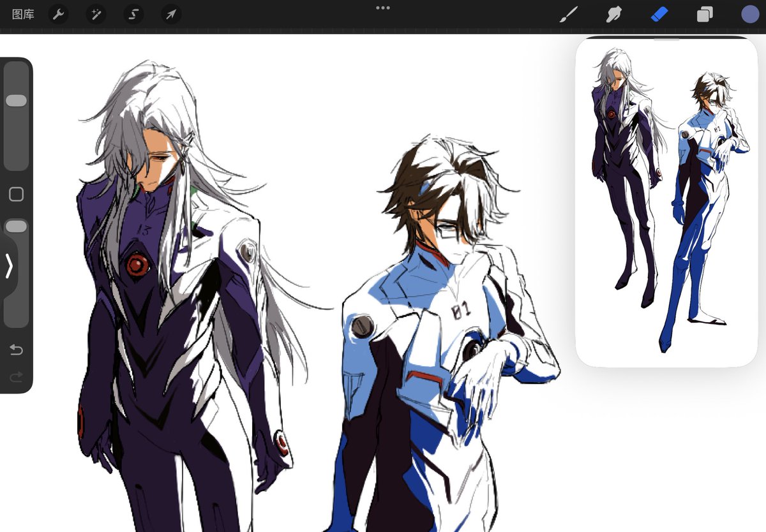Tap the square modify button on sidebar

[16, 195]
